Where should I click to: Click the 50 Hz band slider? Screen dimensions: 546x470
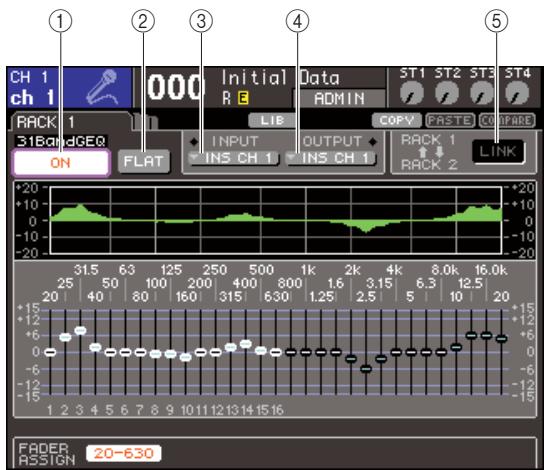(x=110, y=352)
